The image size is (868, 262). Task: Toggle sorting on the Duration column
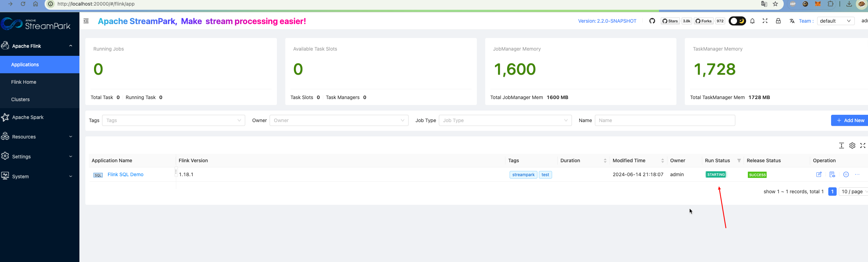(605, 160)
